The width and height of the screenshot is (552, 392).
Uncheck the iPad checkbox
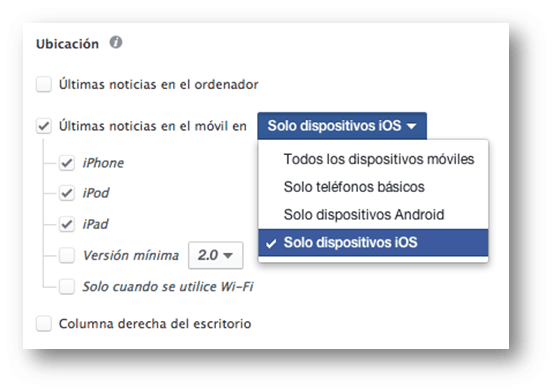pyautogui.click(x=67, y=224)
